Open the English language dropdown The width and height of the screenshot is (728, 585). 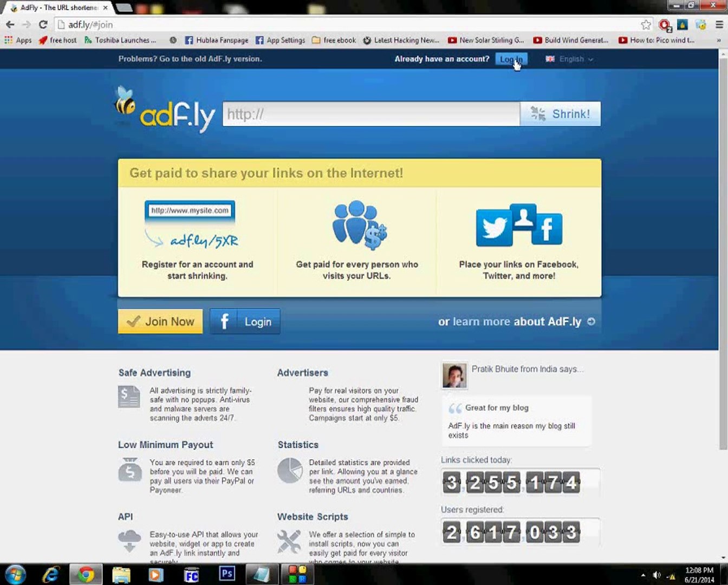(x=569, y=59)
